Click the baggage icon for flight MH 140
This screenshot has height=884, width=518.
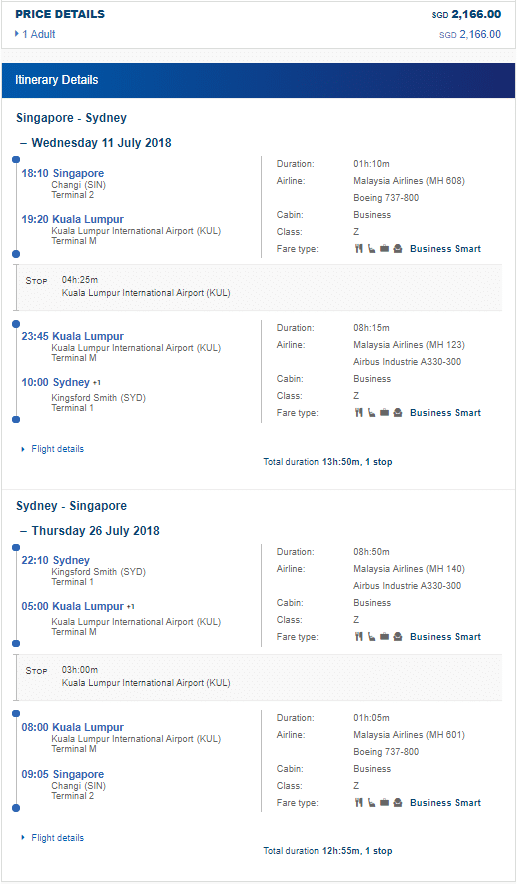click(384, 637)
